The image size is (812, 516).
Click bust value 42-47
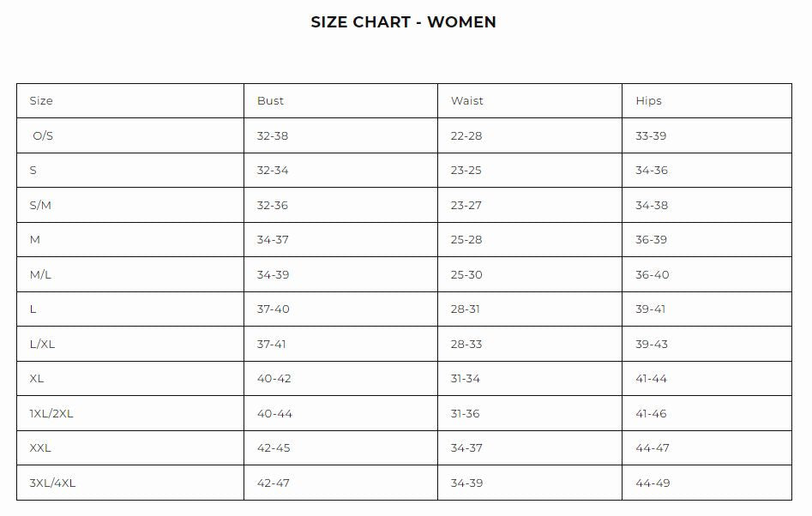coord(274,483)
